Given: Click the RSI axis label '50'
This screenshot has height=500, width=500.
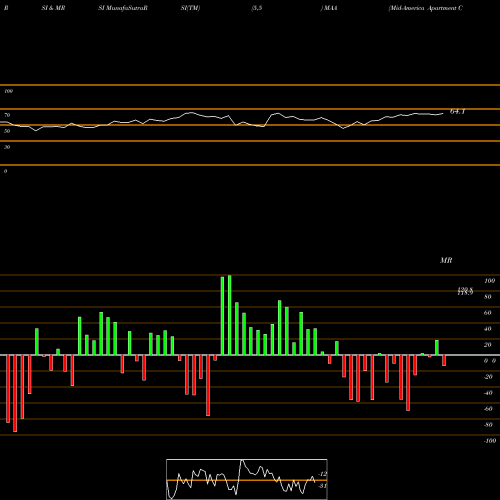Looking at the screenshot, I should (7, 131).
